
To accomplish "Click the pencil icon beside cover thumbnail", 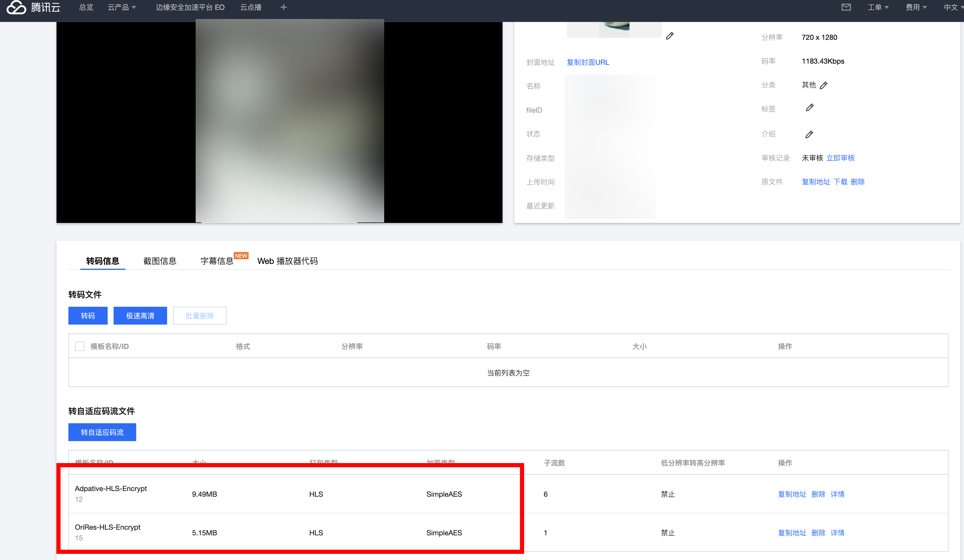I will (x=669, y=36).
